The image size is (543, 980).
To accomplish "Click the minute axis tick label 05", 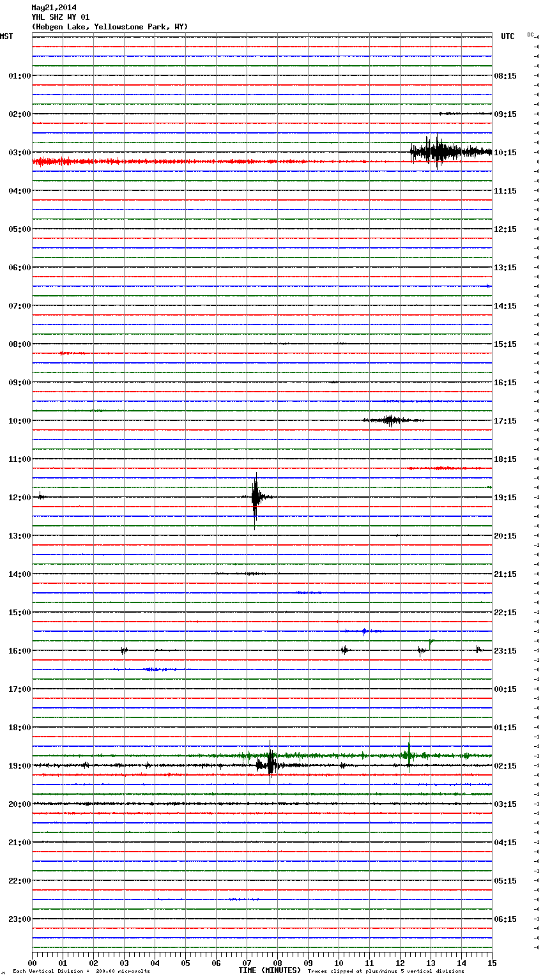I will click(185, 963).
